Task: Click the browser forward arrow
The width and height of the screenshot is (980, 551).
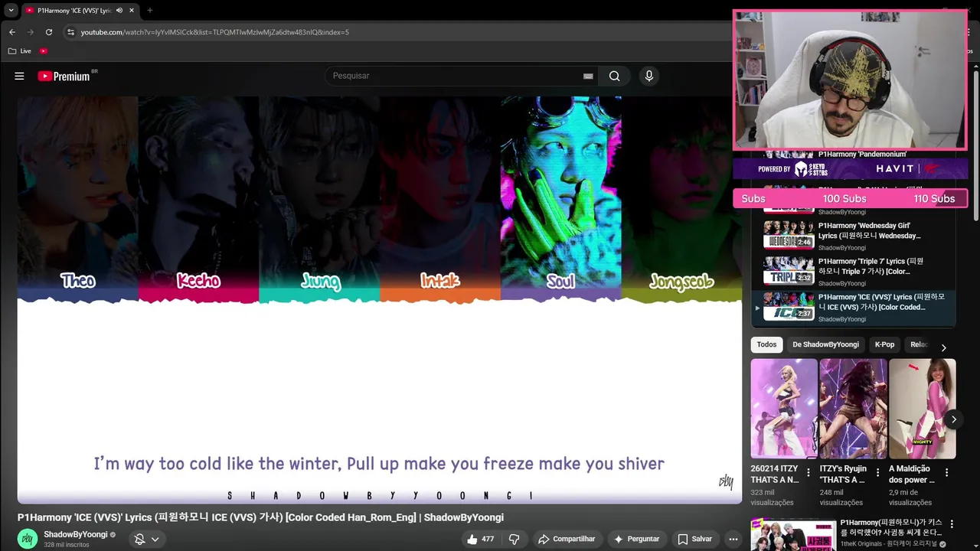Action: 31,32
